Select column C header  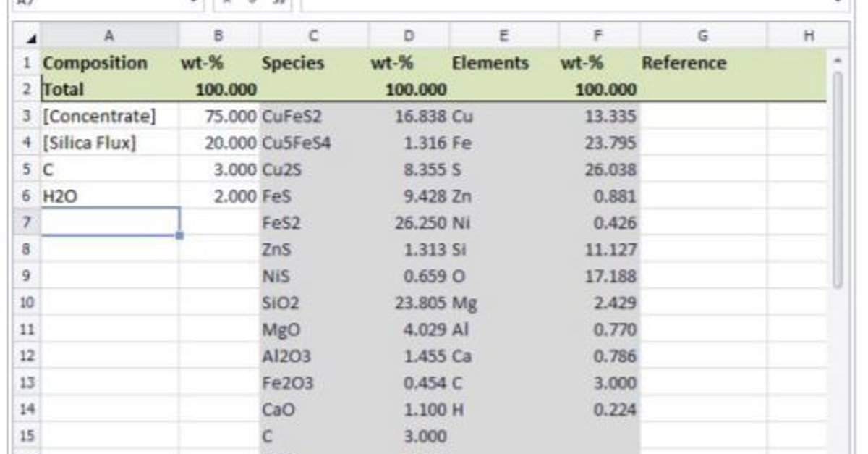(314, 36)
